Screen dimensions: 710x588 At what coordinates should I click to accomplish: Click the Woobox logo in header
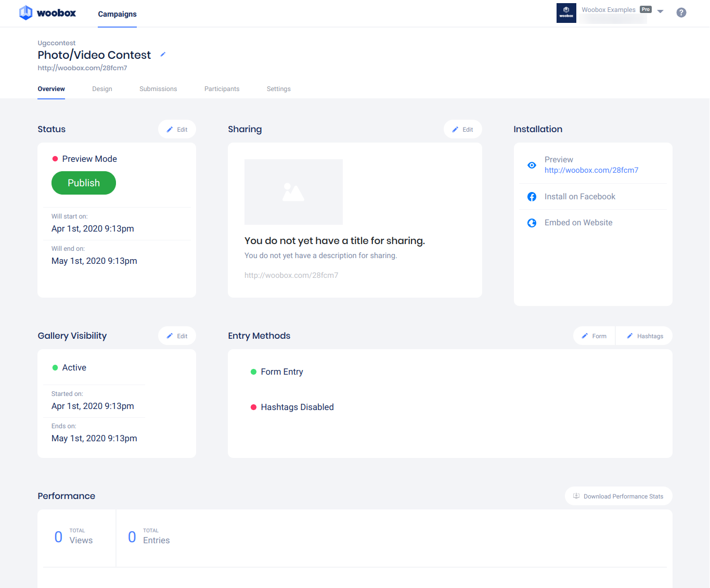click(x=48, y=13)
